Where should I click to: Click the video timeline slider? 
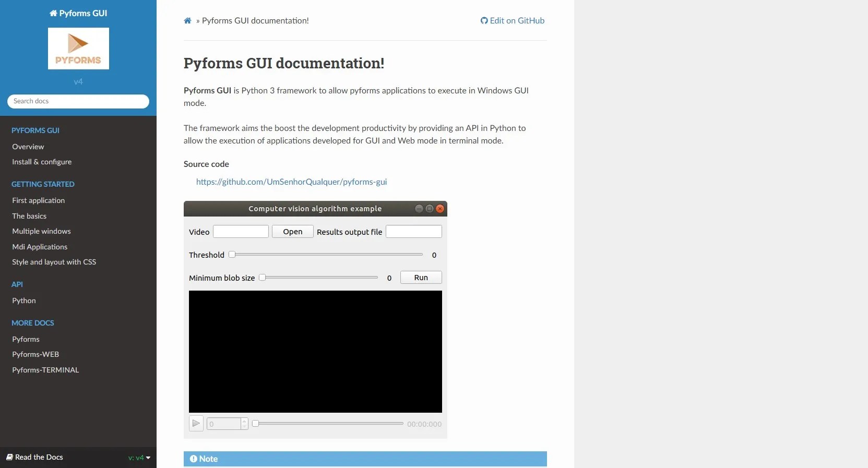pyautogui.click(x=328, y=424)
